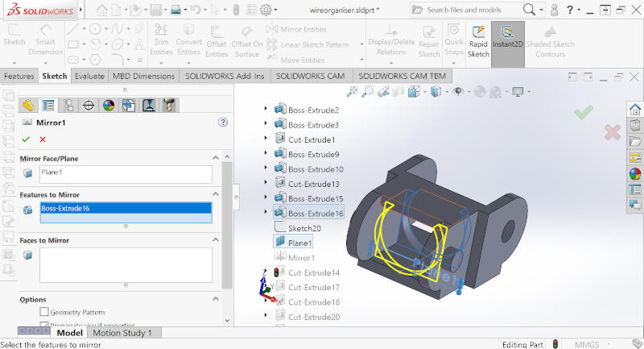This screenshot has height=349, width=644.
Task: Open the ConfigurationManager tab icon
Action: [x=68, y=106]
